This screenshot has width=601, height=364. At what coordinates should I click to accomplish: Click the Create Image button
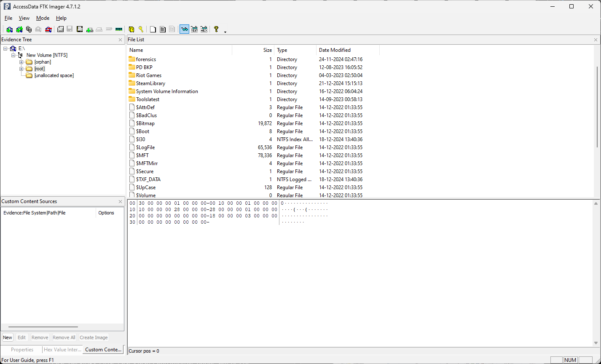94,337
